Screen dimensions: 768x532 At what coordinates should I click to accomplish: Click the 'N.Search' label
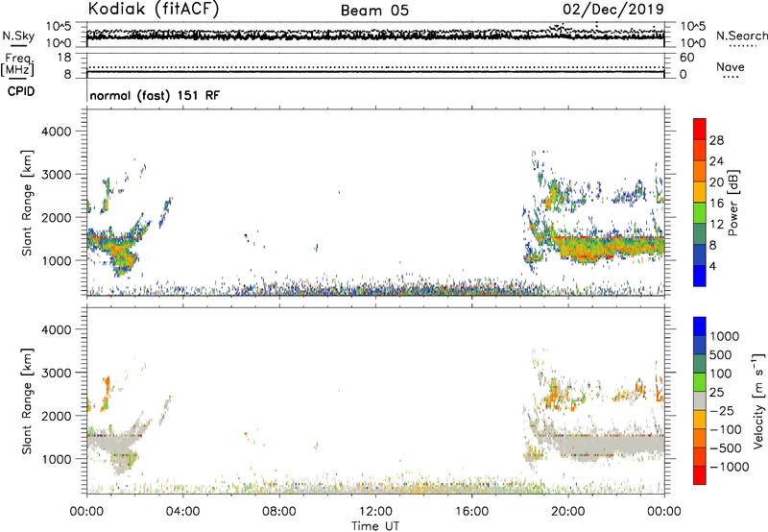(741, 36)
